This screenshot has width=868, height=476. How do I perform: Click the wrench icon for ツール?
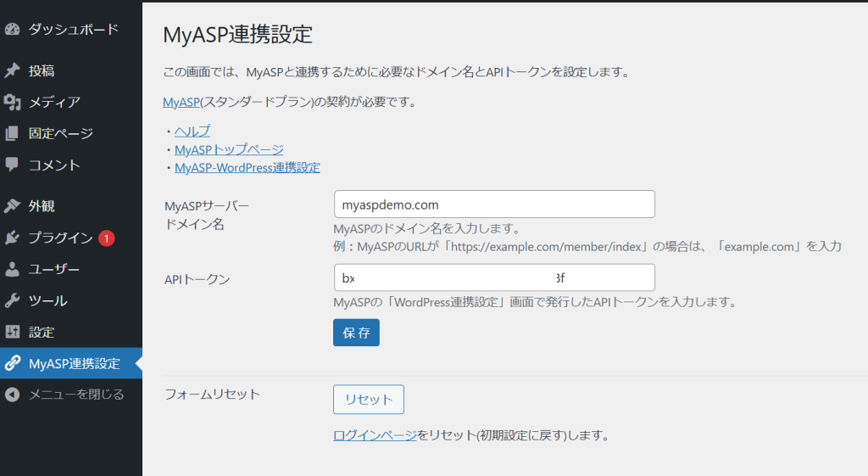tap(12, 301)
